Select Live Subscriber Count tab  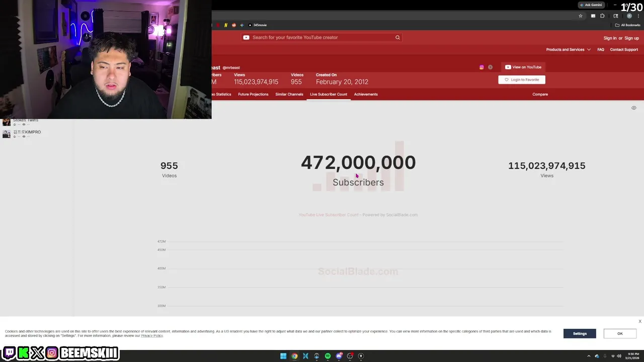329,94
